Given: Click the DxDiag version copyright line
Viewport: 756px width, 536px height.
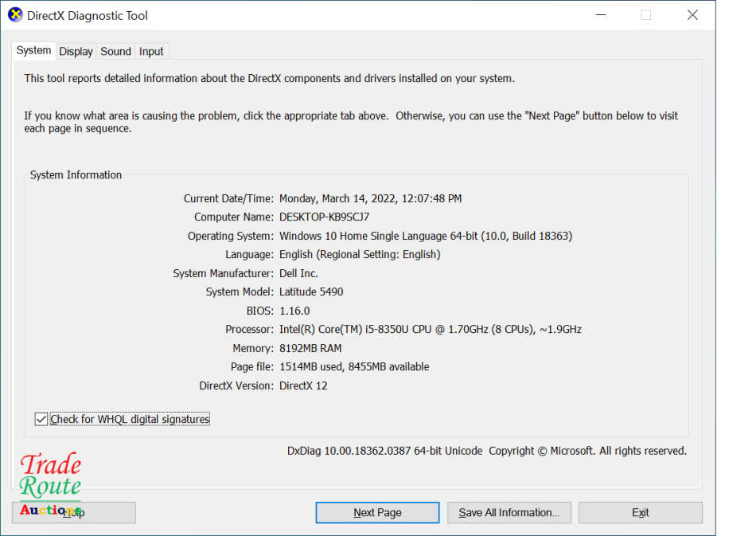Looking at the screenshot, I should pyautogui.click(x=486, y=451).
